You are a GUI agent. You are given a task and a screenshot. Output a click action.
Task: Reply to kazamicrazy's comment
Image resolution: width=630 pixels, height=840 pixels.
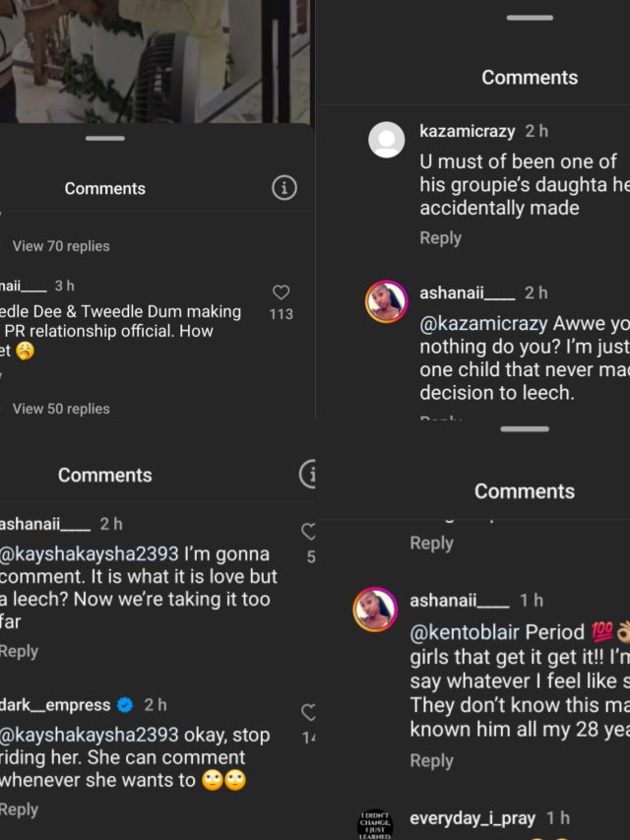440,238
